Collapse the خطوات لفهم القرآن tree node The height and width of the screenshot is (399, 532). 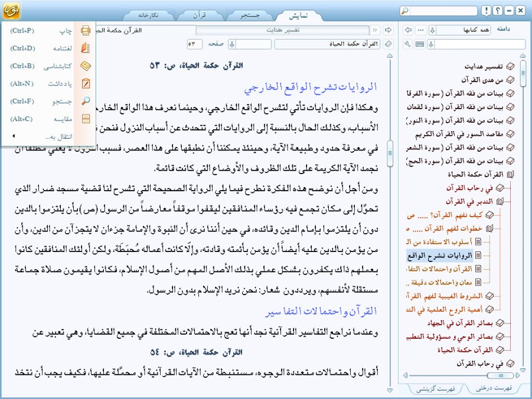tap(489, 228)
